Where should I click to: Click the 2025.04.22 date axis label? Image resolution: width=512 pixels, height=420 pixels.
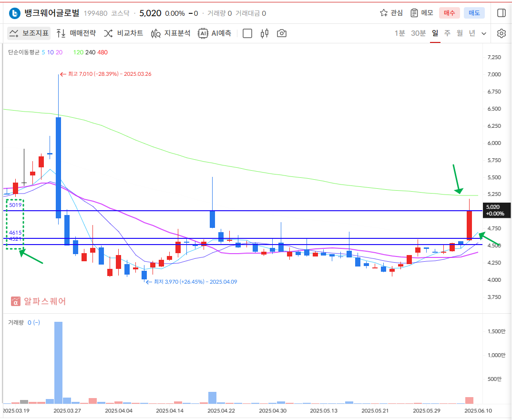click(221, 411)
